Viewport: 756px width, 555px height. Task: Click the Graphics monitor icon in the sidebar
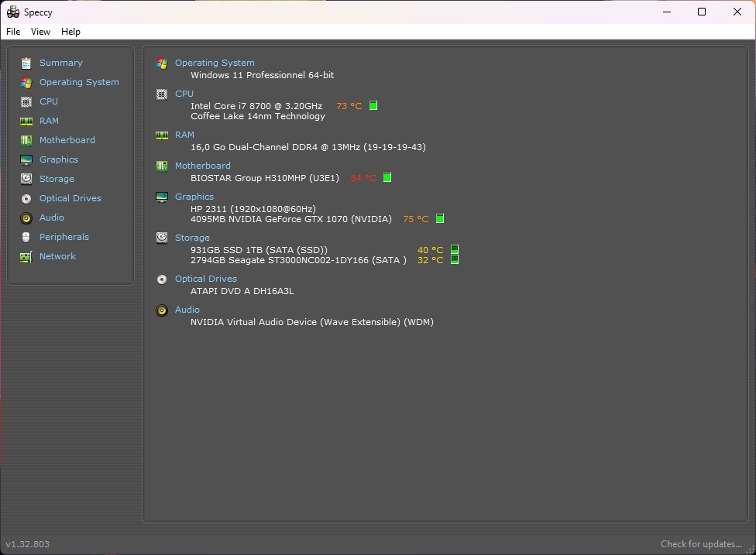26,159
